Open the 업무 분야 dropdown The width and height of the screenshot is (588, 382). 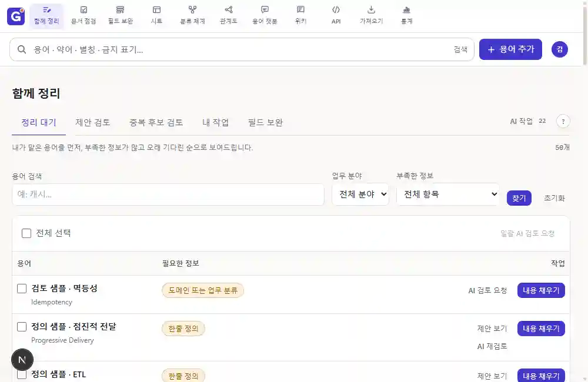coord(360,194)
